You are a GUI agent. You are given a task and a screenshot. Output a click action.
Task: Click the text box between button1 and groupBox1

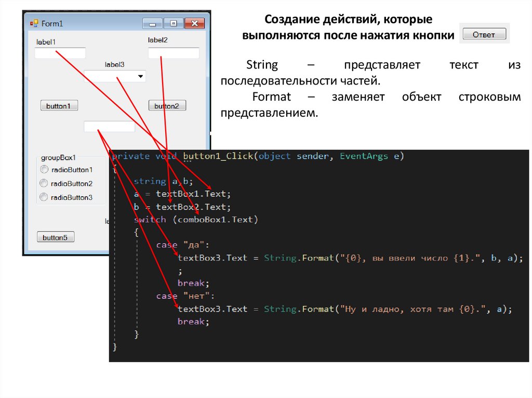point(109,127)
